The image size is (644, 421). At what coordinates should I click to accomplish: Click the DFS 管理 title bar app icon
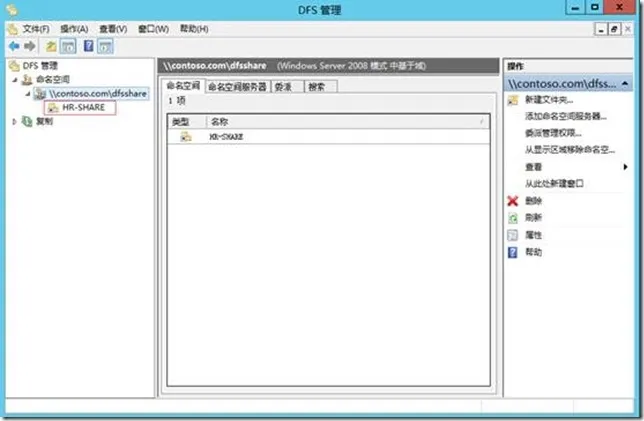(12, 9)
